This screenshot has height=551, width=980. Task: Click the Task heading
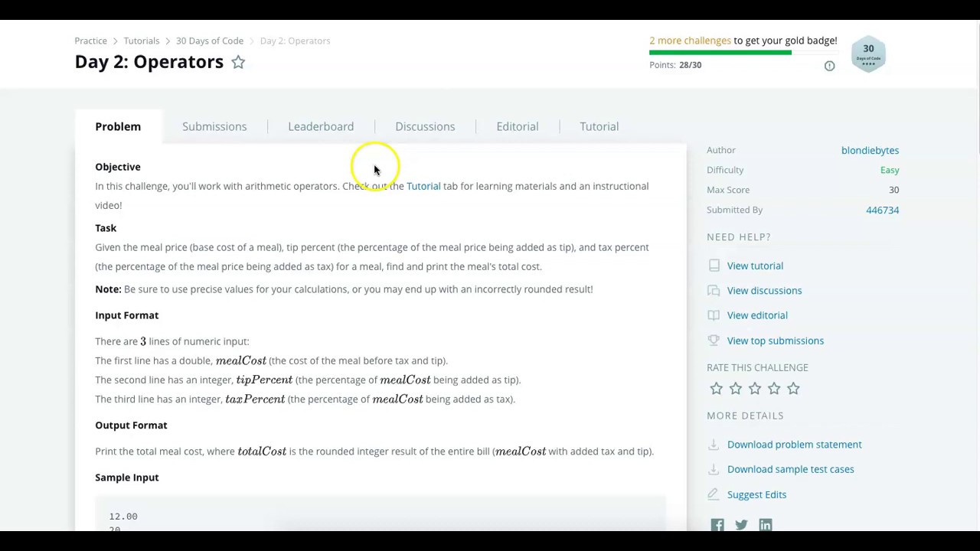tap(106, 228)
